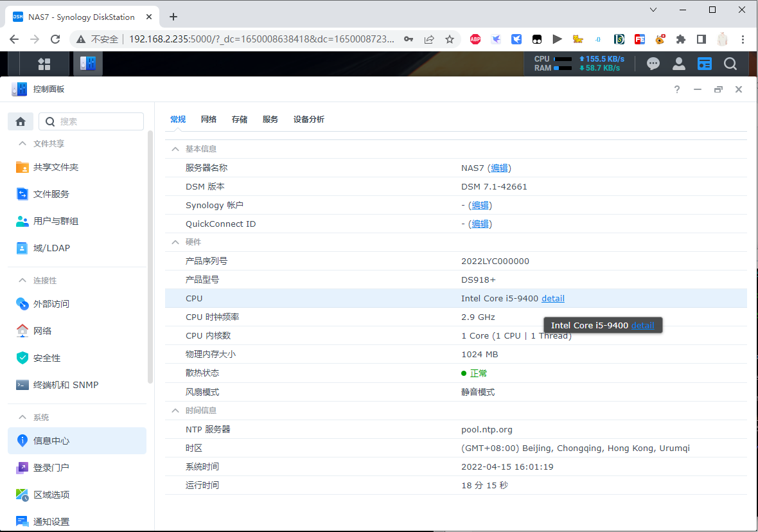Reload the browser page
Viewport: 758px width, 532px height.
coord(55,39)
